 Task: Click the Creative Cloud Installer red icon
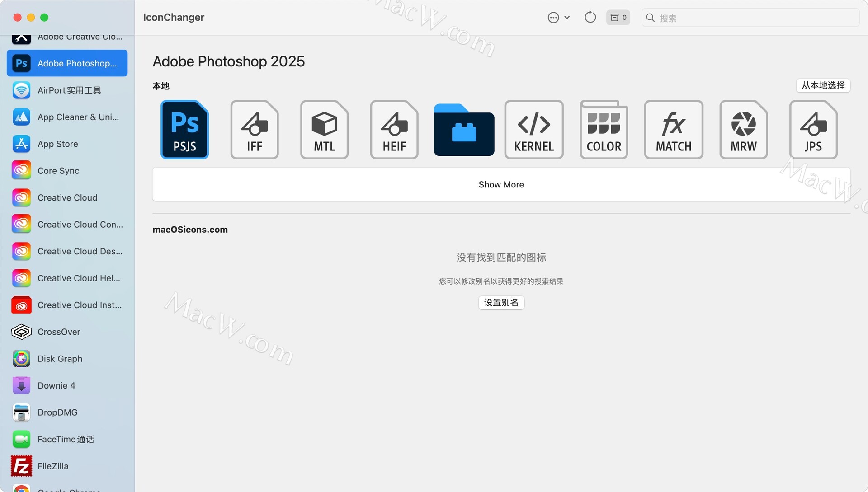tap(21, 305)
